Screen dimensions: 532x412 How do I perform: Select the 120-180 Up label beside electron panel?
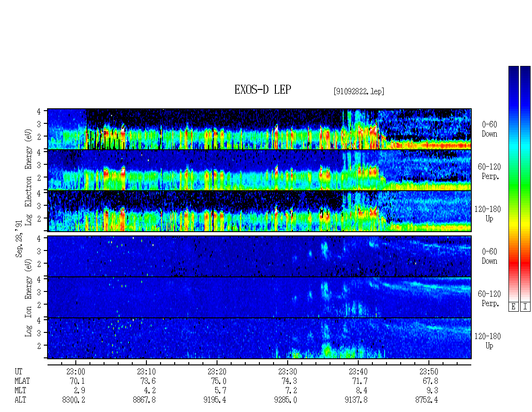point(488,214)
